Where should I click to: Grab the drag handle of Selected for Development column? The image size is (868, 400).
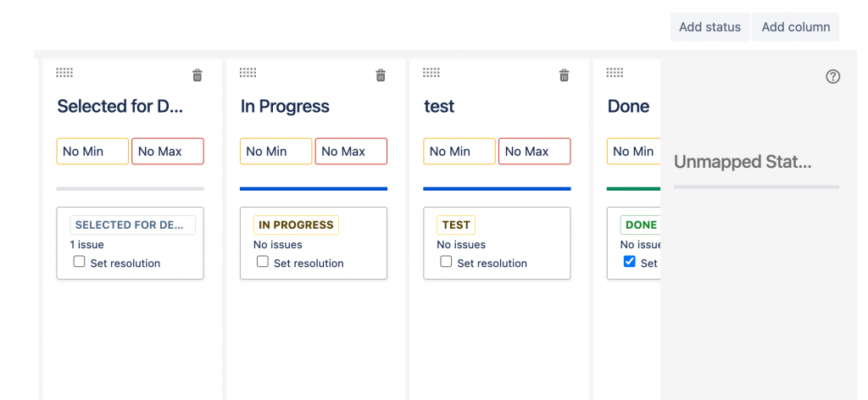click(x=64, y=73)
